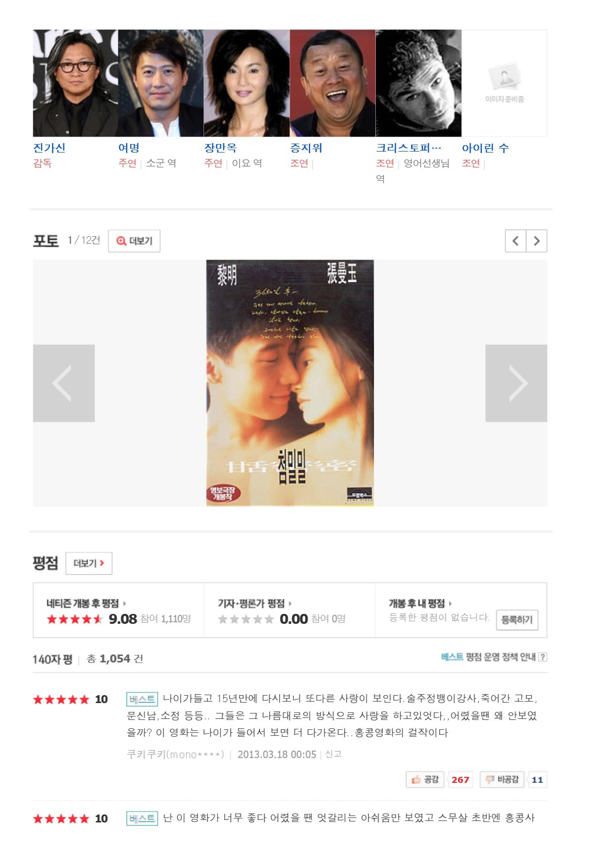Open 더보기 button next to 평점
The image size is (614, 868).
point(89,564)
